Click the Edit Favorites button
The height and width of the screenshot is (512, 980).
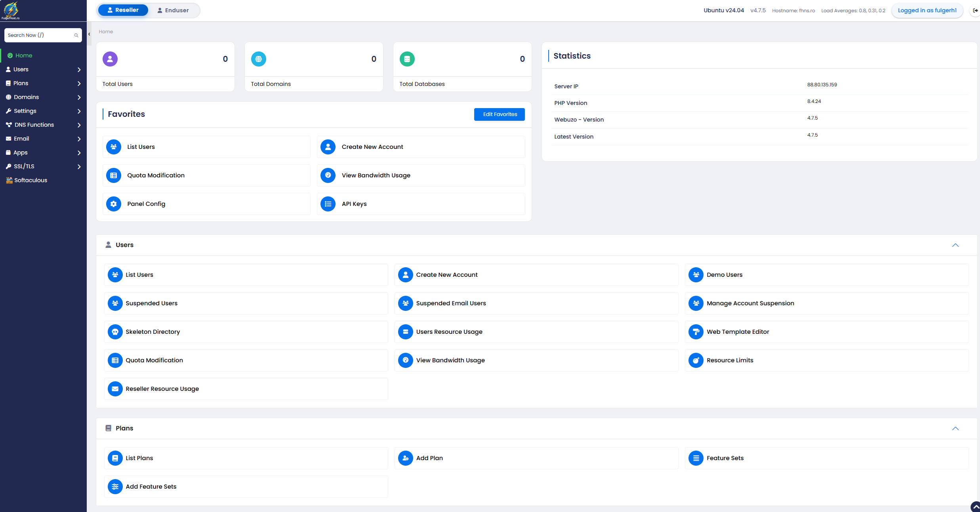pos(500,114)
